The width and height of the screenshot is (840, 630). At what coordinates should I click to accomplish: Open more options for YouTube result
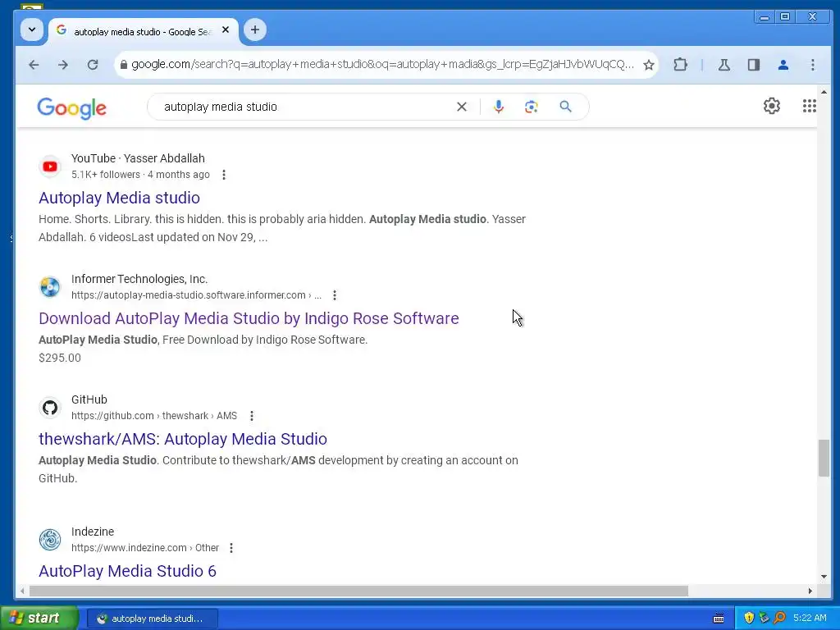tap(224, 175)
